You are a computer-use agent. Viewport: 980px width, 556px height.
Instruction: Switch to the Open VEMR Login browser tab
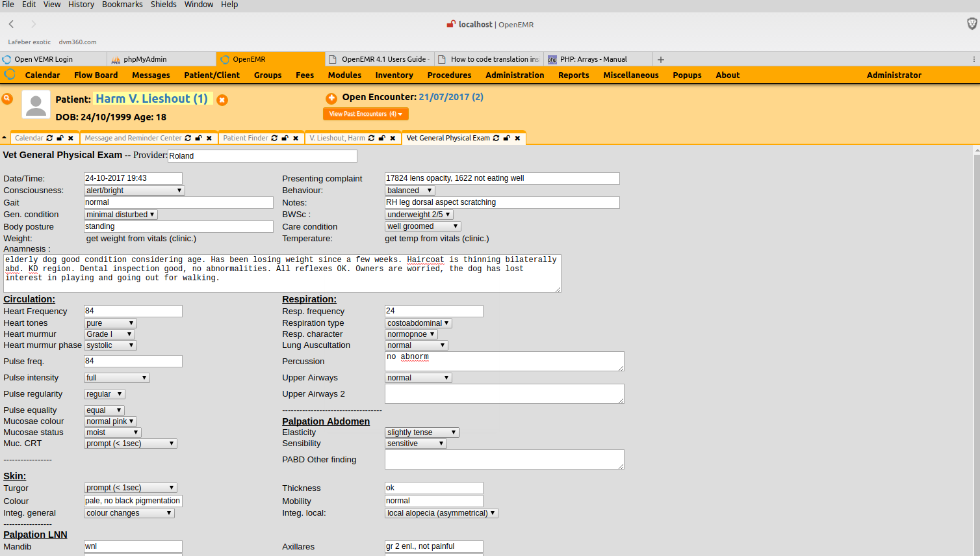point(53,59)
